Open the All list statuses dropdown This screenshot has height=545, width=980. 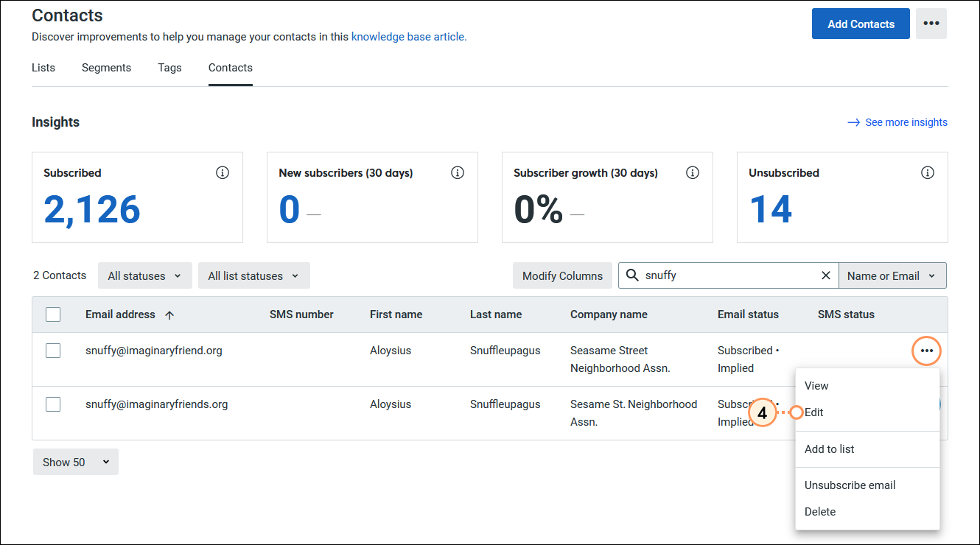click(254, 275)
